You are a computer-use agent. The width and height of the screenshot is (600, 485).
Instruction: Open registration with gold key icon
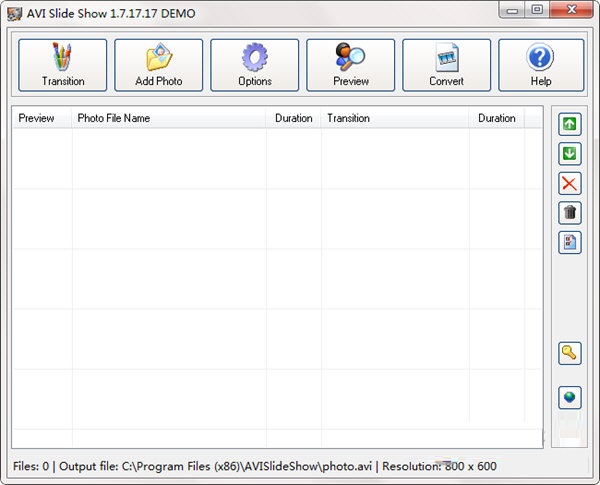pyautogui.click(x=570, y=353)
